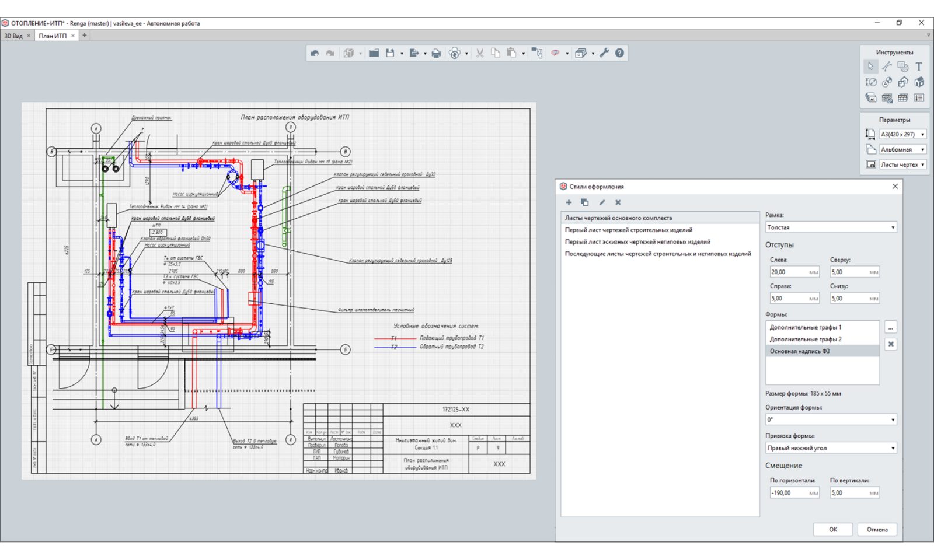934x560 pixels.
Task: Open the A3 sheet format dropdown
Action: pyautogui.click(x=902, y=134)
